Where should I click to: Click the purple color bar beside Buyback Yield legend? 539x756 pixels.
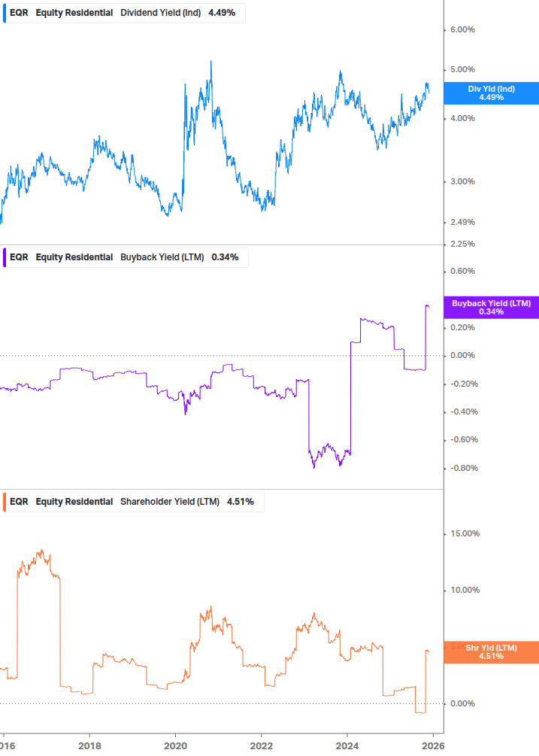click(x=5, y=257)
